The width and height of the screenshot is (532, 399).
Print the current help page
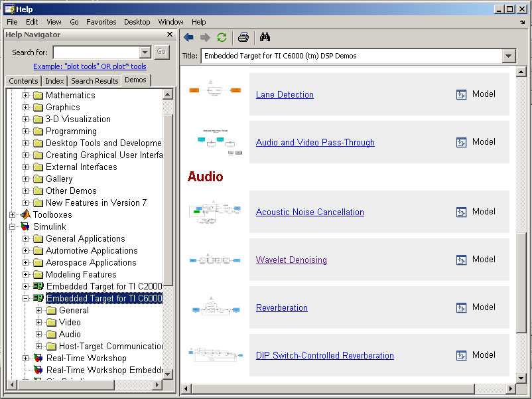coord(243,37)
